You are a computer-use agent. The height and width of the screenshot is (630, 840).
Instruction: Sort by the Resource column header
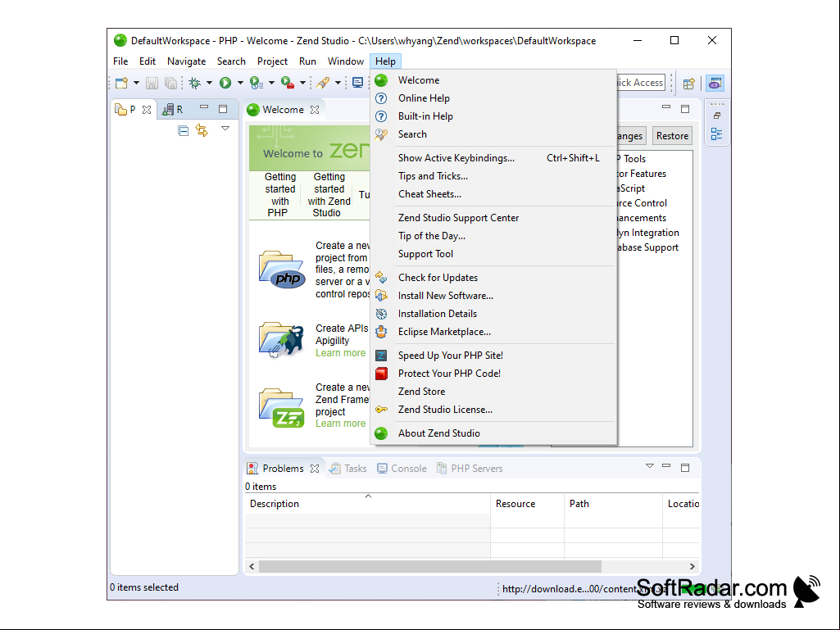[x=527, y=504]
